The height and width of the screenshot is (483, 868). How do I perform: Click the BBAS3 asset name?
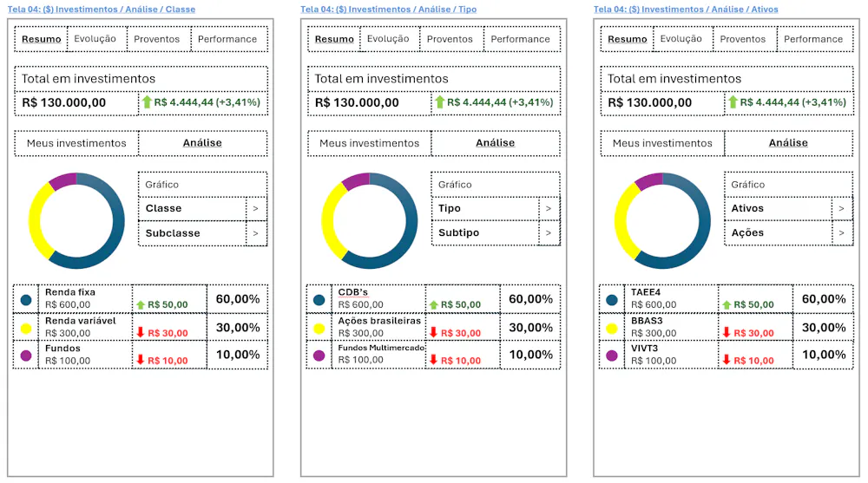(x=647, y=321)
